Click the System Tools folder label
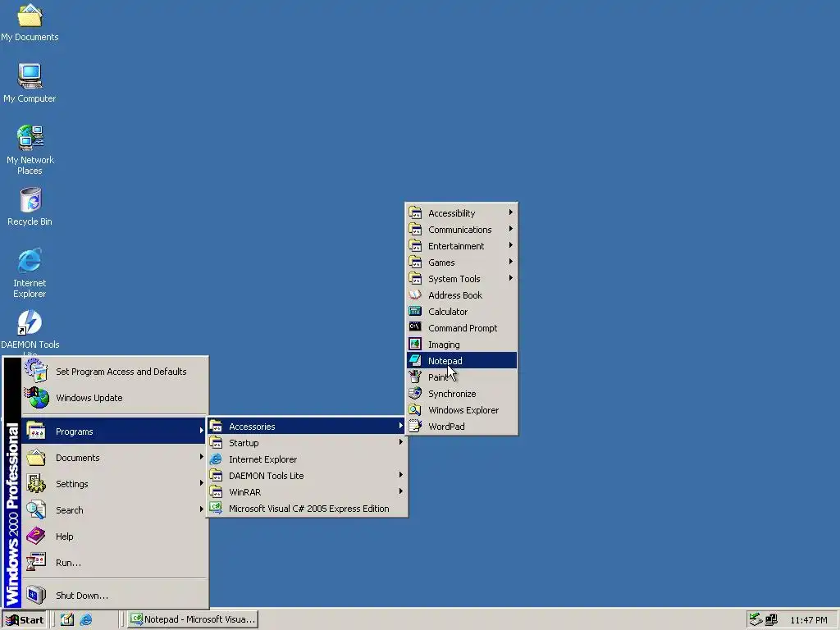Viewport: 840px width, 630px height. coord(454,279)
